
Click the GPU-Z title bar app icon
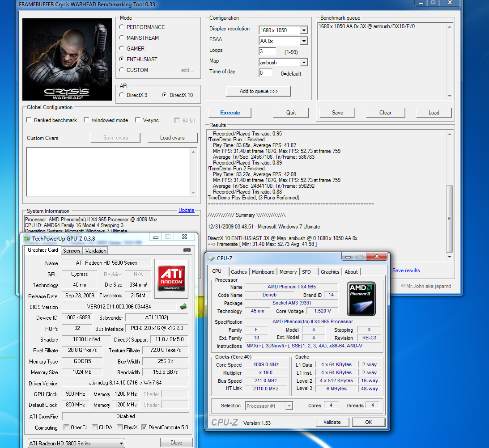click(x=27, y=238)
